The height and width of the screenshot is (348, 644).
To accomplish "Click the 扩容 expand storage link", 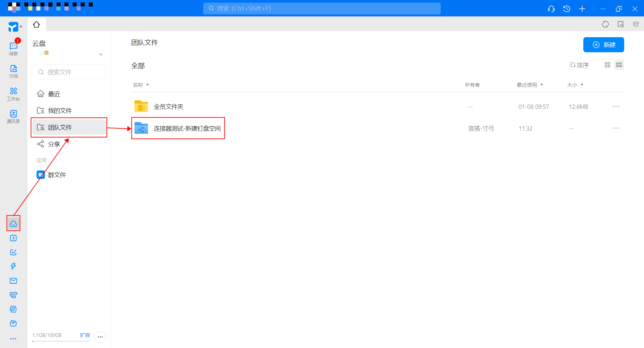I will point(85,335).
